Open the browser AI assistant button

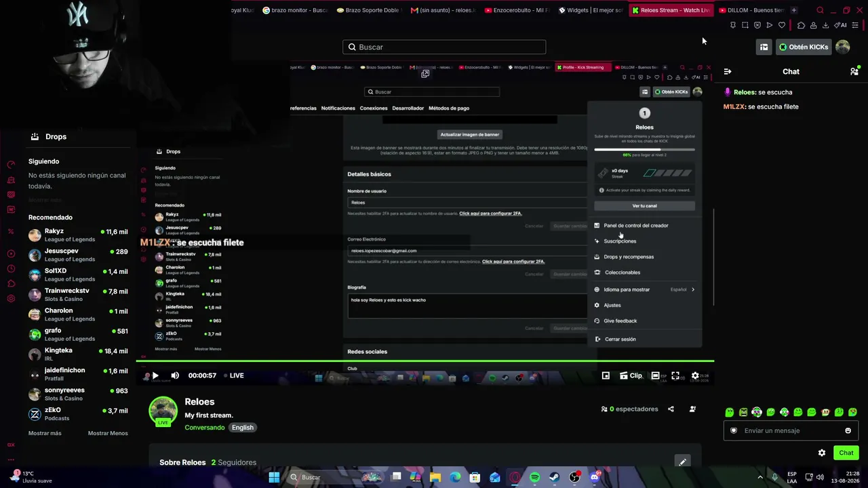(x=841, y=25)
